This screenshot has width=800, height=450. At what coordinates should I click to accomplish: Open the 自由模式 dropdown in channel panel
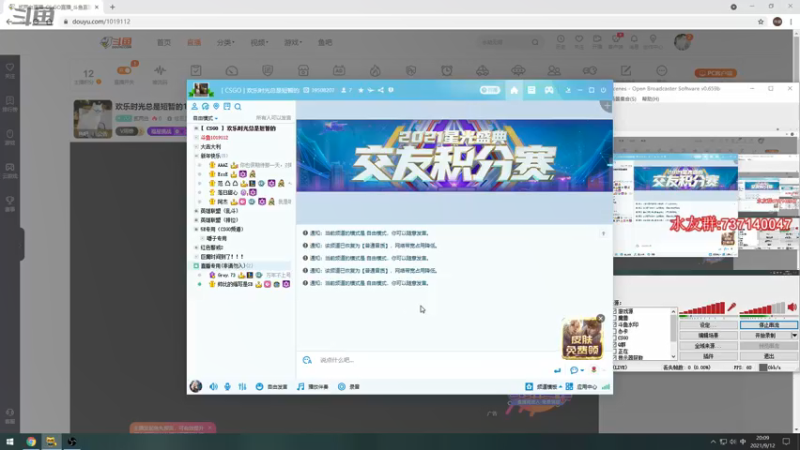tap(205, 118)
